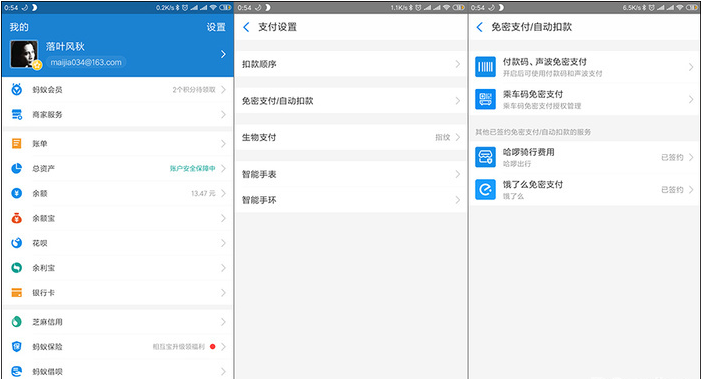Screen dimensions: 704x379
Task: Click the orange 账单 icon
Action: point(17,144)
